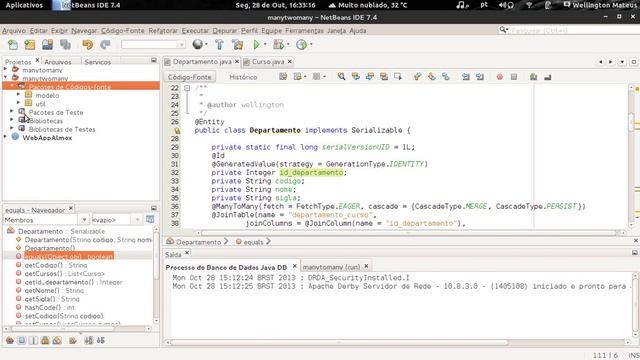640x360 pixels.
Task: Toggle the Javadoc window icon beside the vazio dropdown
Action: click(x=150, y=219)
